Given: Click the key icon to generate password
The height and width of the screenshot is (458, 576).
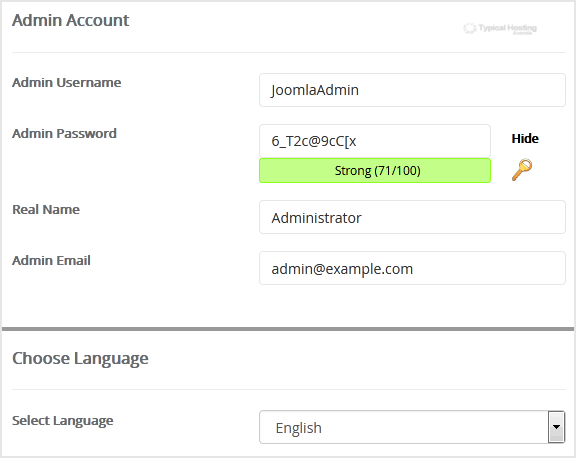Looking at the screenshot, I should [x=522, y=170].
